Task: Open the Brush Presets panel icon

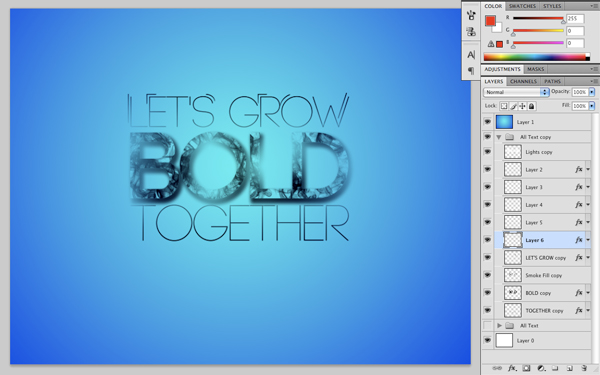Action: pyautogui.click(x=471, y=15)
